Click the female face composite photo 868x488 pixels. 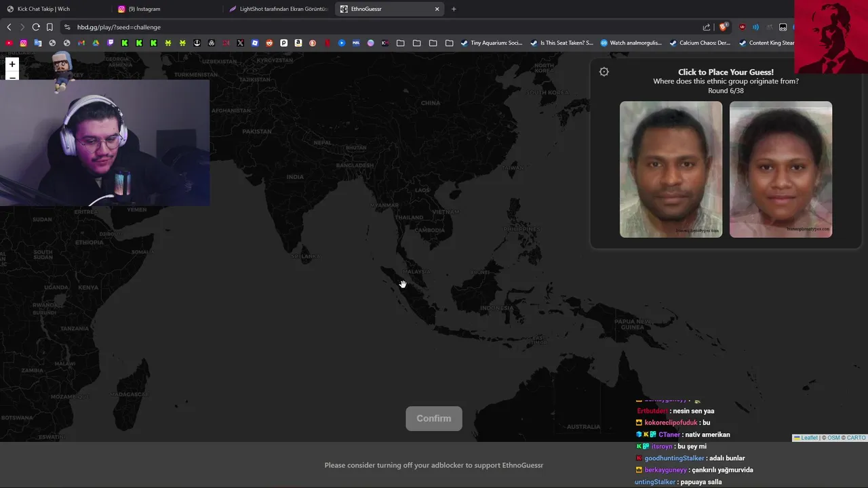(781, 169)
